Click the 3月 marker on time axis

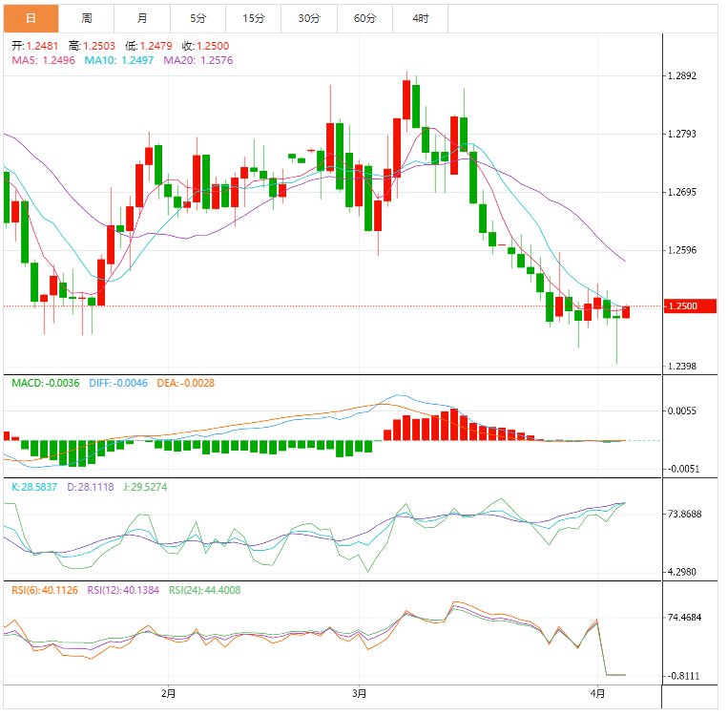coord(360,693)
